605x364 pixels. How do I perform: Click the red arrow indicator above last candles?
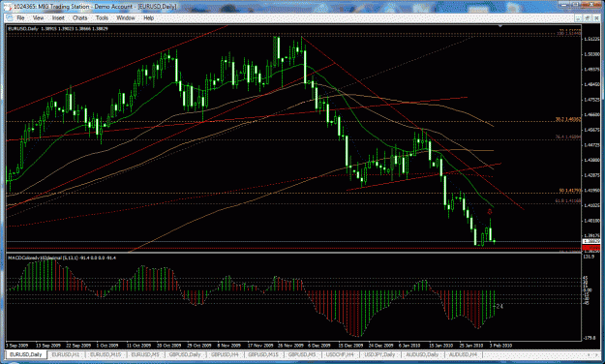point(490,212)
